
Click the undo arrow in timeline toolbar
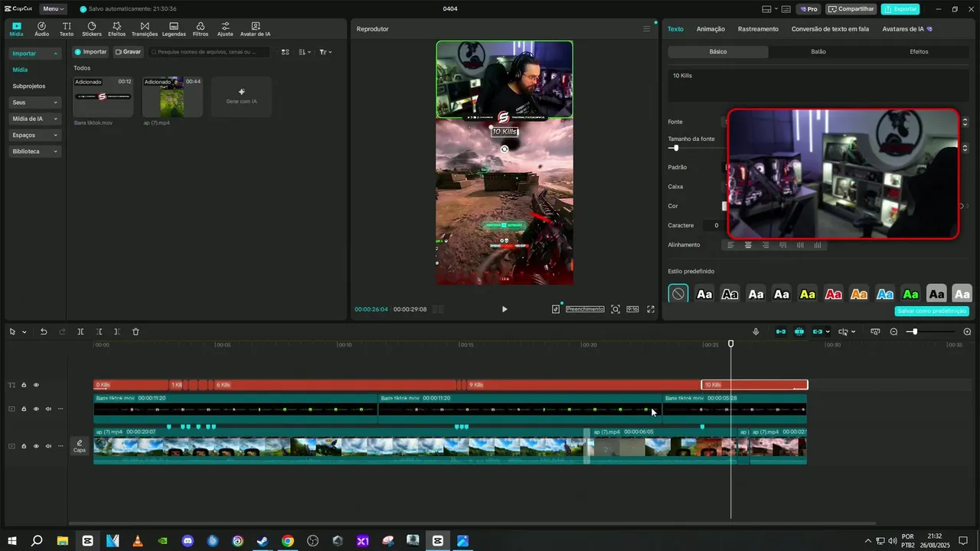[x=44, y=331]
